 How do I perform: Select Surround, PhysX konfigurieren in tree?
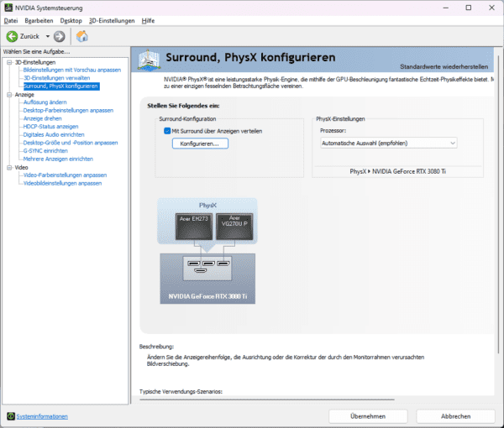(61, 86)
